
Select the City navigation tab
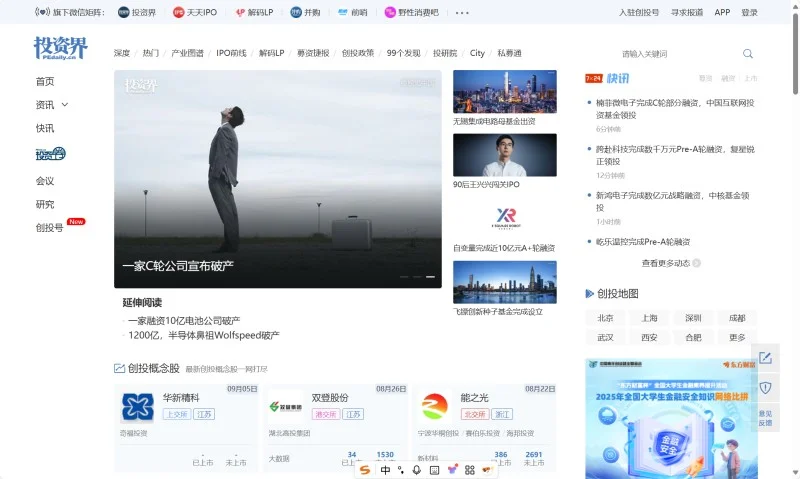pyautogui.click(x=477, y=53)
